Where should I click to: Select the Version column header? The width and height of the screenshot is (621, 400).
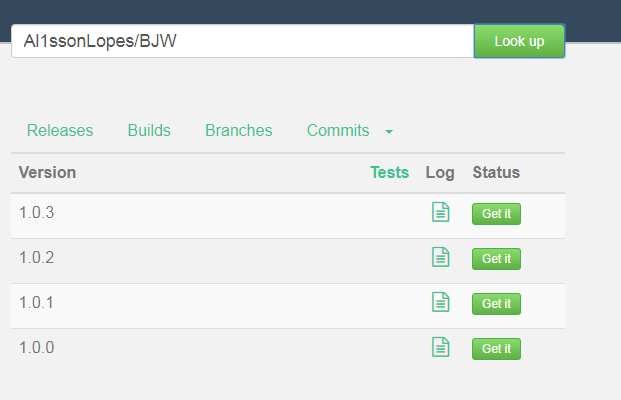click(47, 173)
